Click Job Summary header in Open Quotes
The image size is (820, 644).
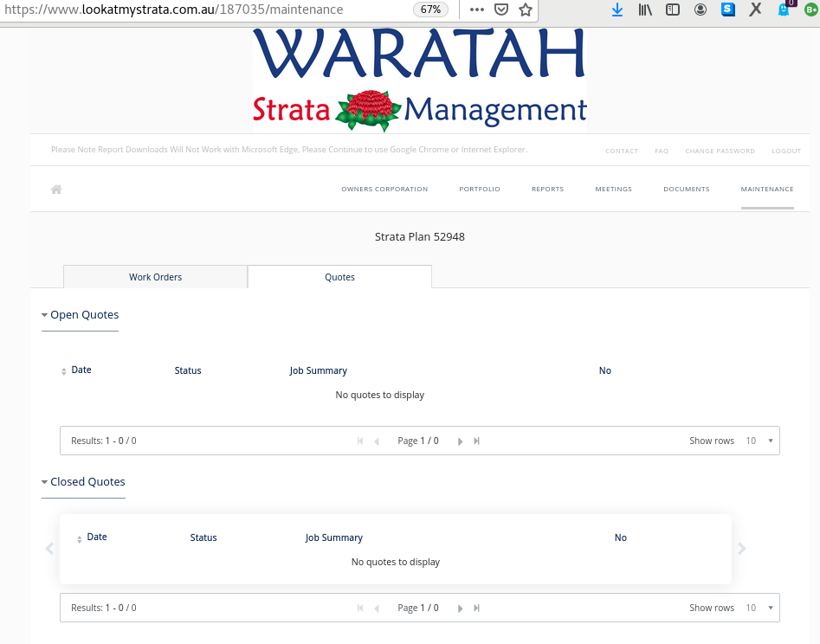point(318,370)
